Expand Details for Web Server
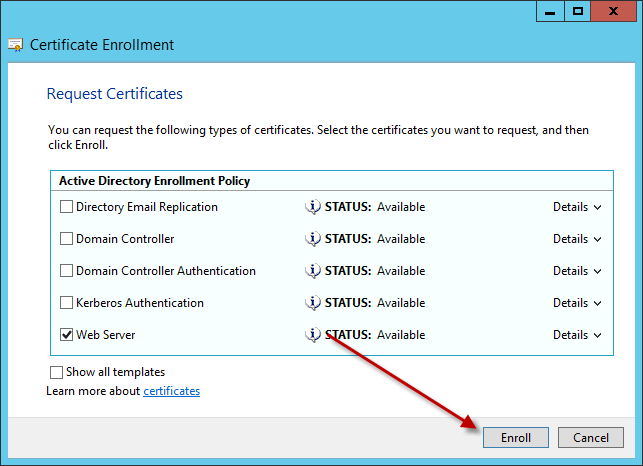Screen dimensions: 643x466 [x=577, y=335]
